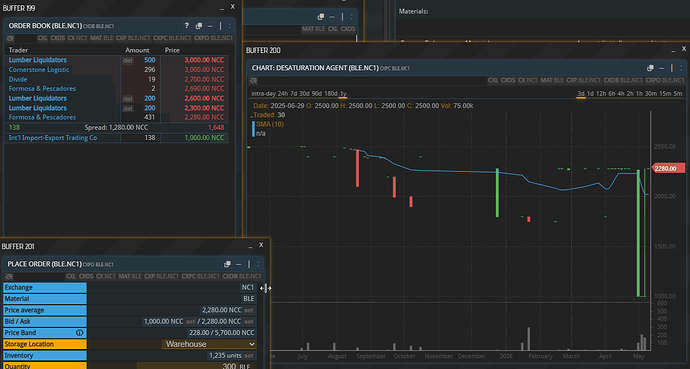The height and width of the screenshot is (369, 690).
Task: Click CX NC1 in Chart context bar
Action: click(528, 80)
